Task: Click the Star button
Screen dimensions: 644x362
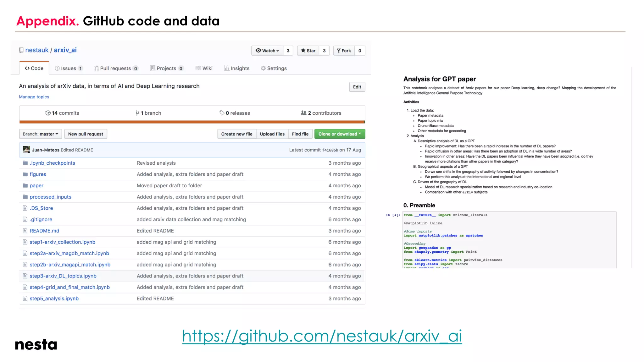Action: click(308, 51)
